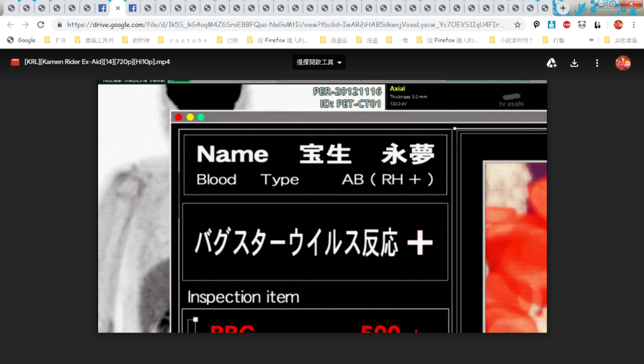Screen dimensions: 644x364
Task: Open the 書籤工具列 bookmark folder
Action: [x=94, y=40]
